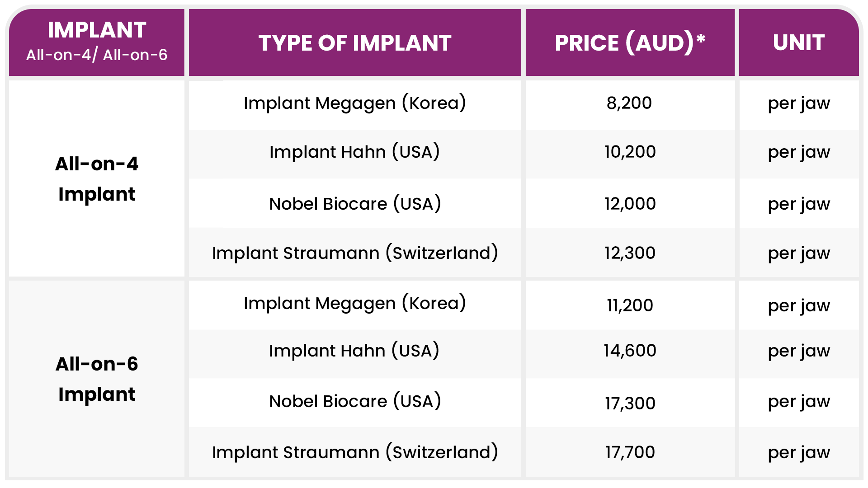Click the TYPE OF IMPLANT header

(355, 43)
